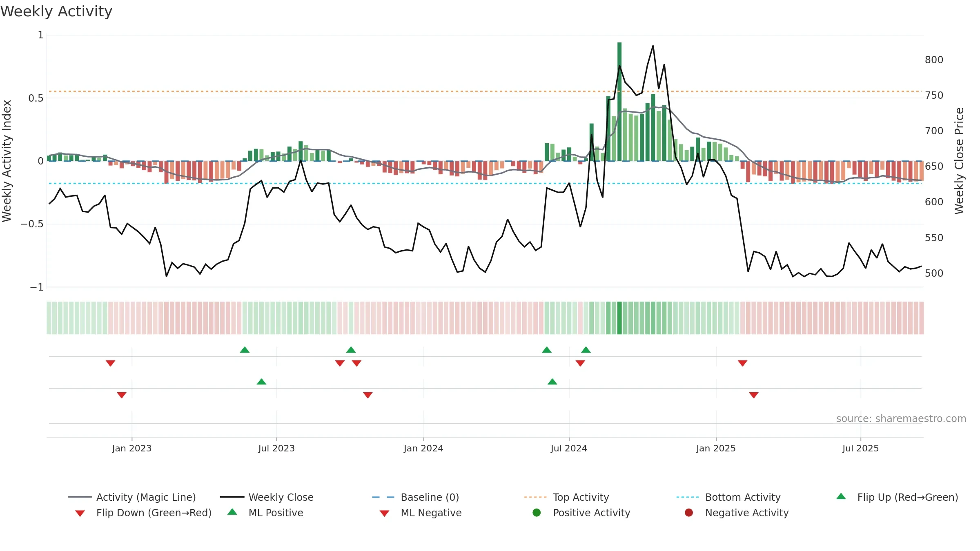Toggle the Flip Down (Green→Red) legend entry
980x551 pixels.
[143, 513]
